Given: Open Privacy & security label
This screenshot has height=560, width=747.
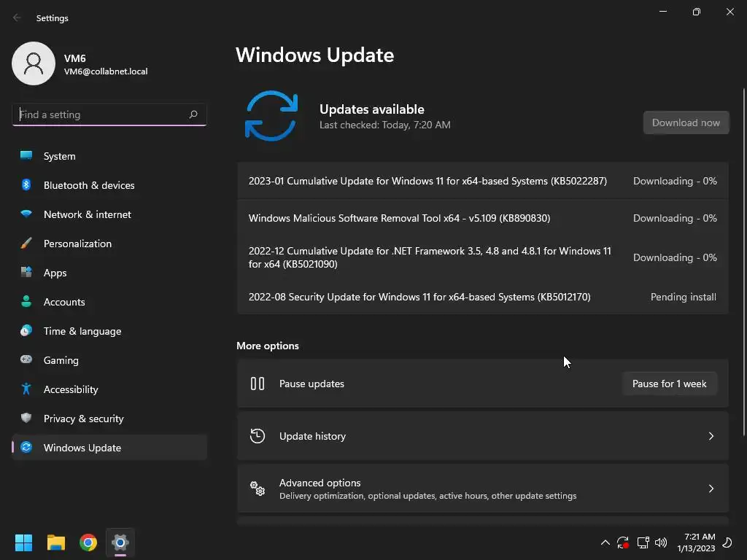Looking at the screenshot, I should pos(83,418).
